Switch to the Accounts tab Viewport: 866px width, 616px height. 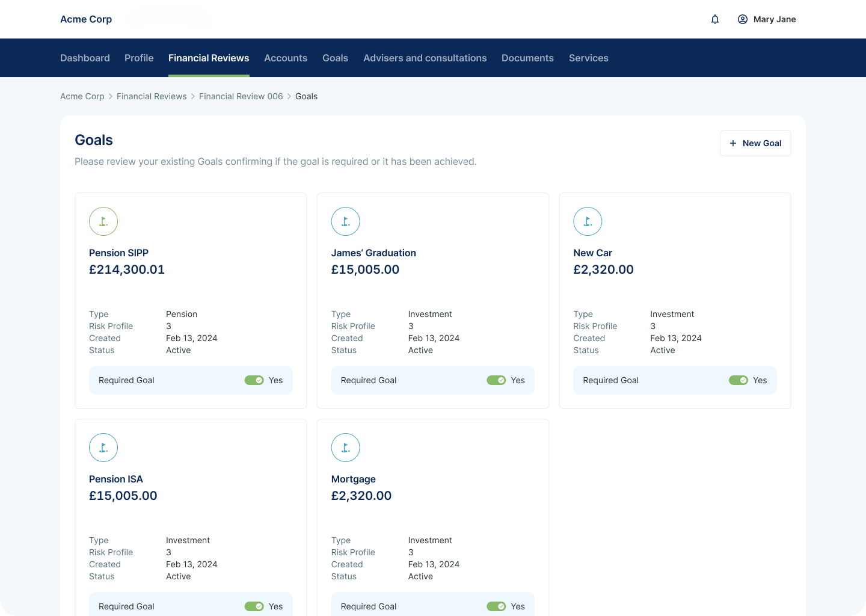pos(286,58)
